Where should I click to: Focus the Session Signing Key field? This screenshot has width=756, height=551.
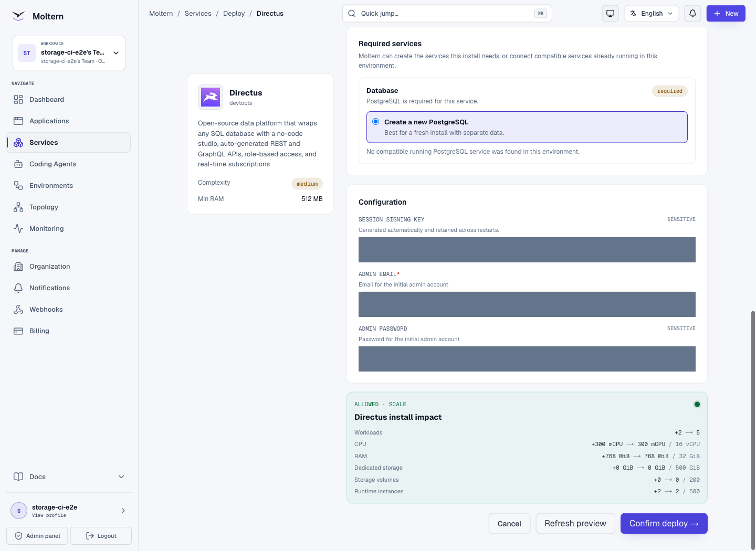(x=527, y=250)
